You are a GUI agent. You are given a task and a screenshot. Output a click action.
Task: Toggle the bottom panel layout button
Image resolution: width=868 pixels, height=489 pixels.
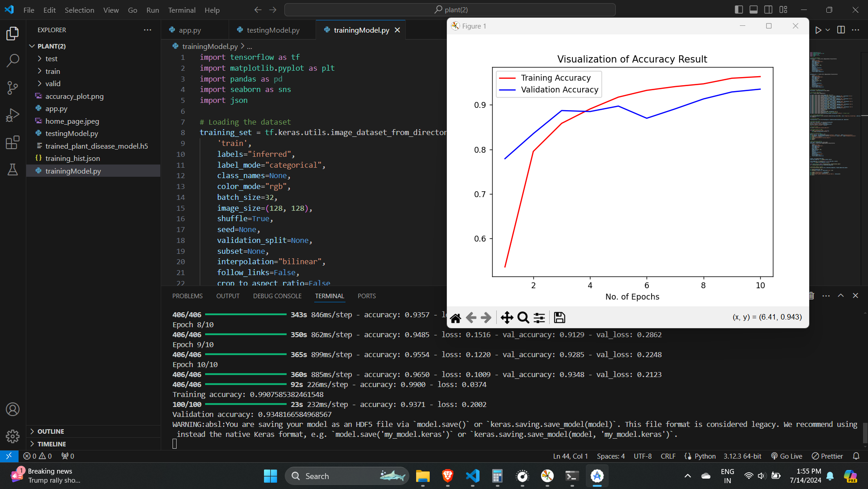pyautogui.click(x=753, y=10)
